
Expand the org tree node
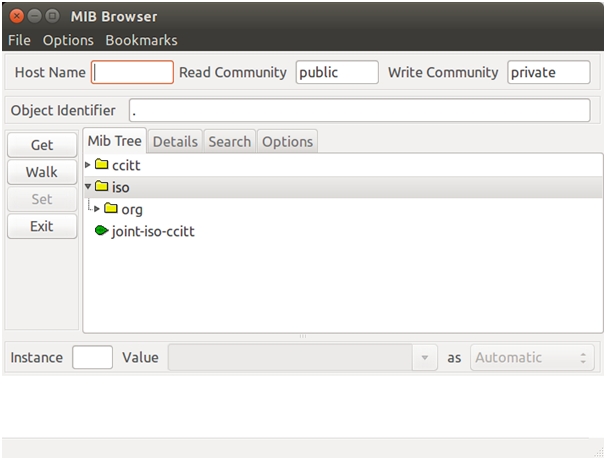pyautogui.click(x=97, y=209)
